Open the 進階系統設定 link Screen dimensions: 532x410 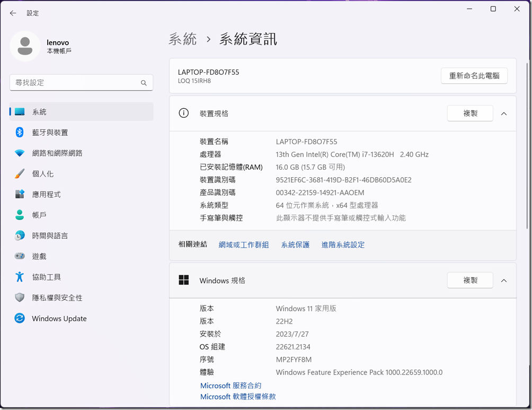click(343, 245)
